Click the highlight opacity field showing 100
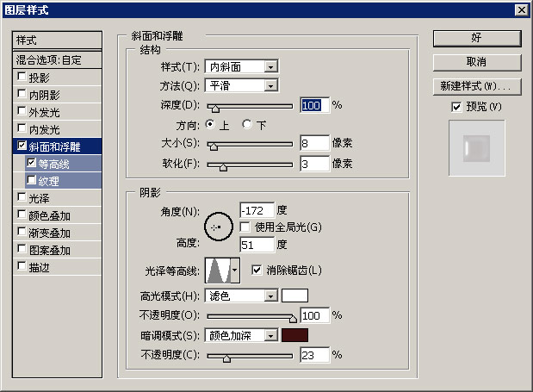Viewport: 533px width, 392px height. [315, 315]
